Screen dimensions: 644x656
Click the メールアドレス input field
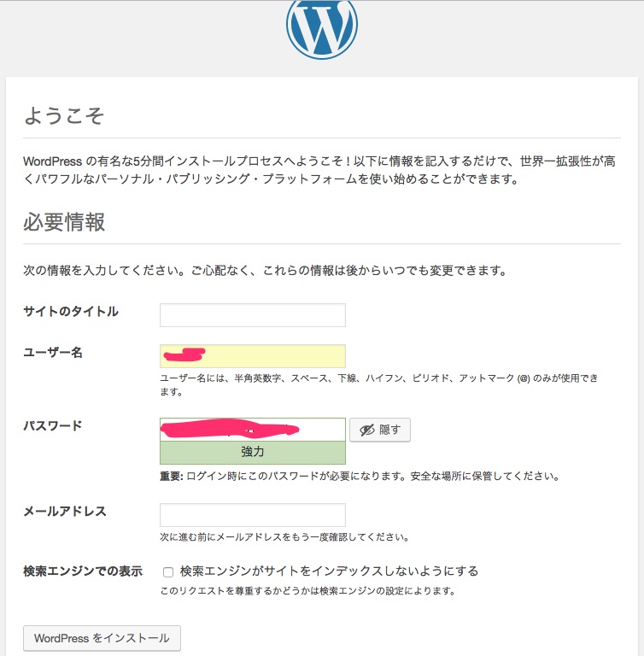(253, 515)
